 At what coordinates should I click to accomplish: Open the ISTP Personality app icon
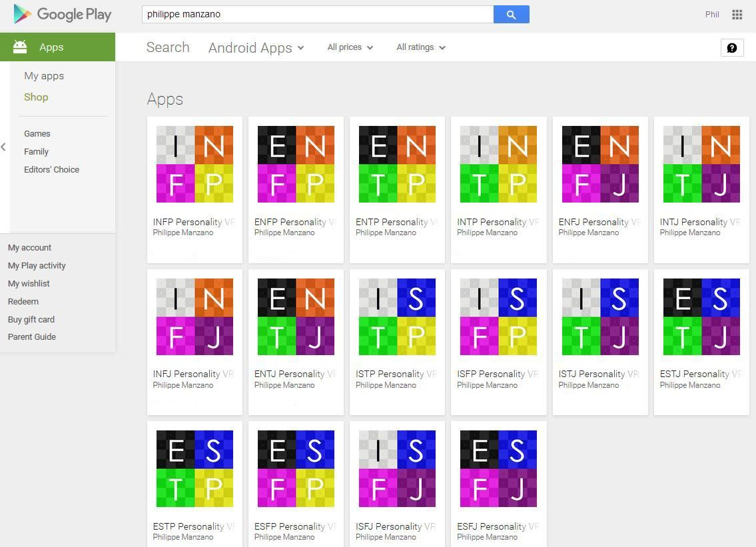tap(397, 316)
